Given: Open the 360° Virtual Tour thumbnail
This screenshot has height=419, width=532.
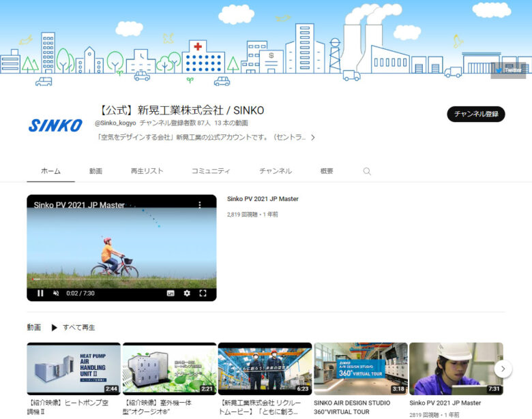Looking at the screenshot, I should (x=361, y=369).
